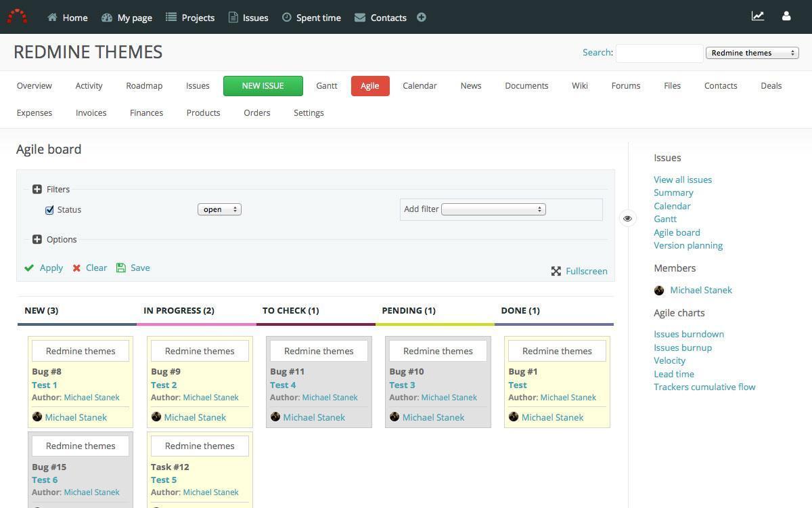Screen dimensions: 812x508
Task: Click the Fullscreen link
Action: [587, 271]
